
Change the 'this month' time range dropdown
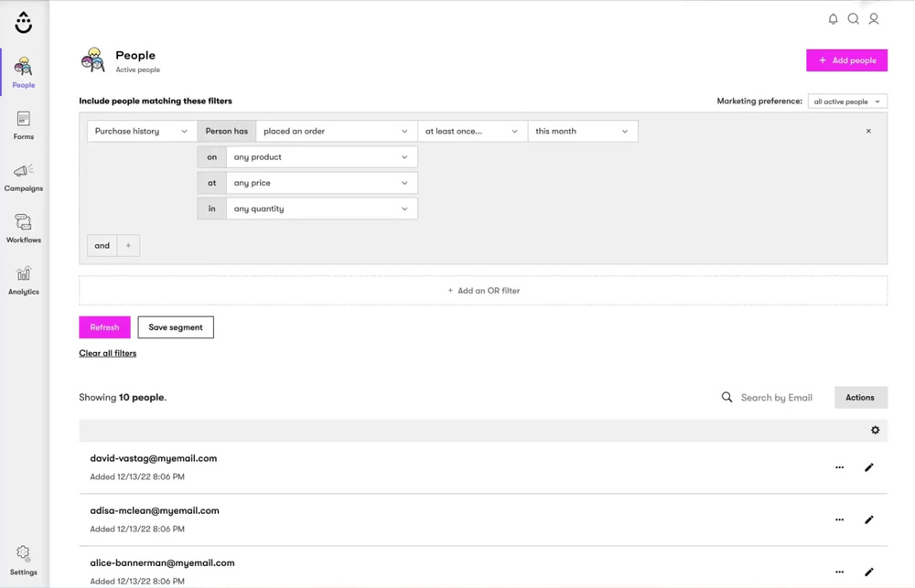coord(582,131)
